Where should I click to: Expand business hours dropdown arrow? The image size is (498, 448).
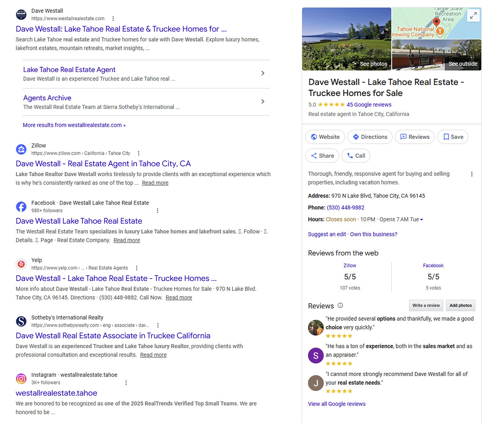coord(422,220)
